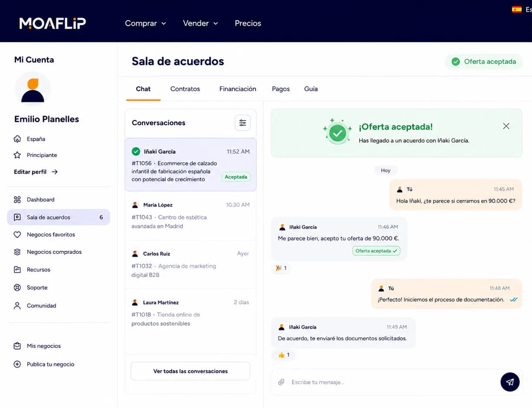The height and width of the screenshot is (408, 532).
Task: Switch to the Guía tab
Action: pos(311,89)
